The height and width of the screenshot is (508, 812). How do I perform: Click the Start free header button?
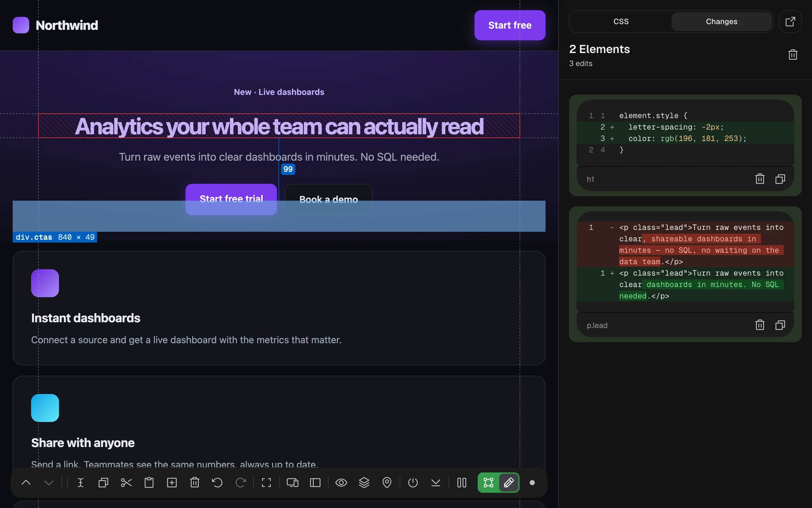510,25
